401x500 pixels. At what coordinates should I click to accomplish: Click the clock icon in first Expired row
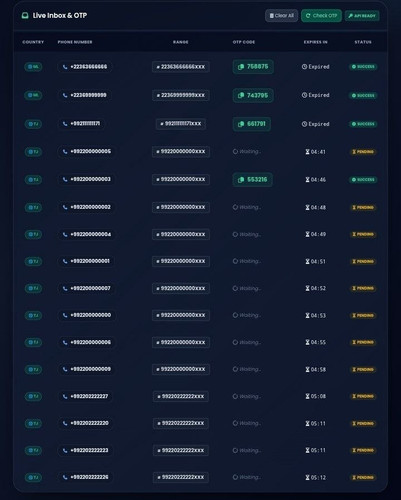tap(304, 67)
